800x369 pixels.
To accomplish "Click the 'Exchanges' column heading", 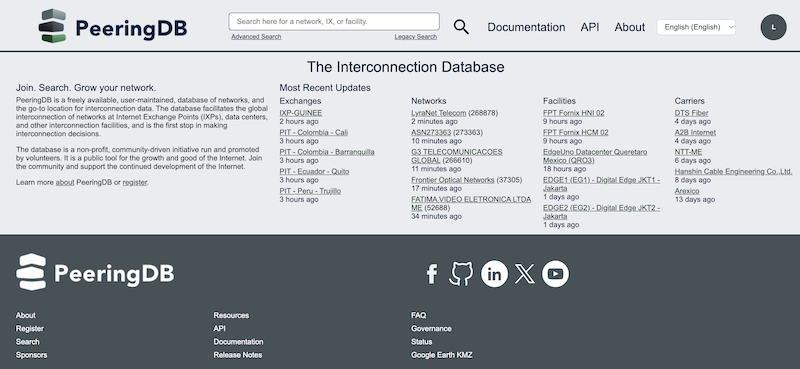I will tap(301, 101).
